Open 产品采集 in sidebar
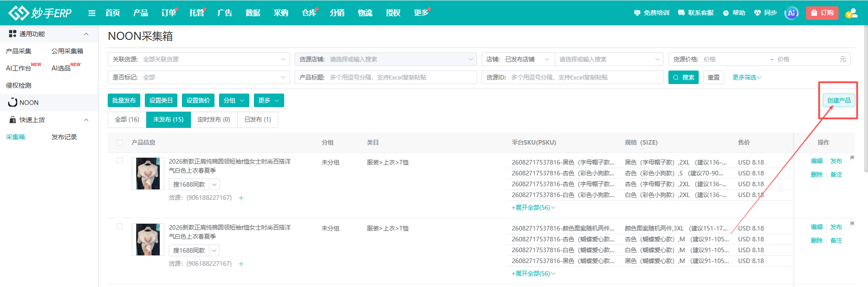 click(x=19, y=51)
